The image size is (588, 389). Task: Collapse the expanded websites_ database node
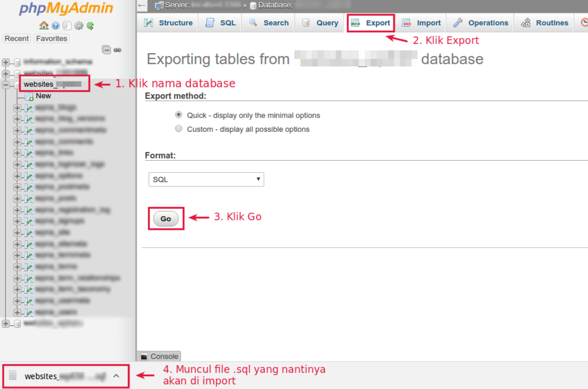click(x=6, y=84)
